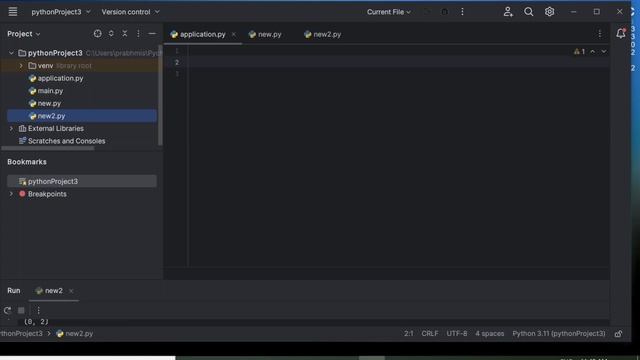
Task: Open the Version control dropdown
Action: coord(130,12)
